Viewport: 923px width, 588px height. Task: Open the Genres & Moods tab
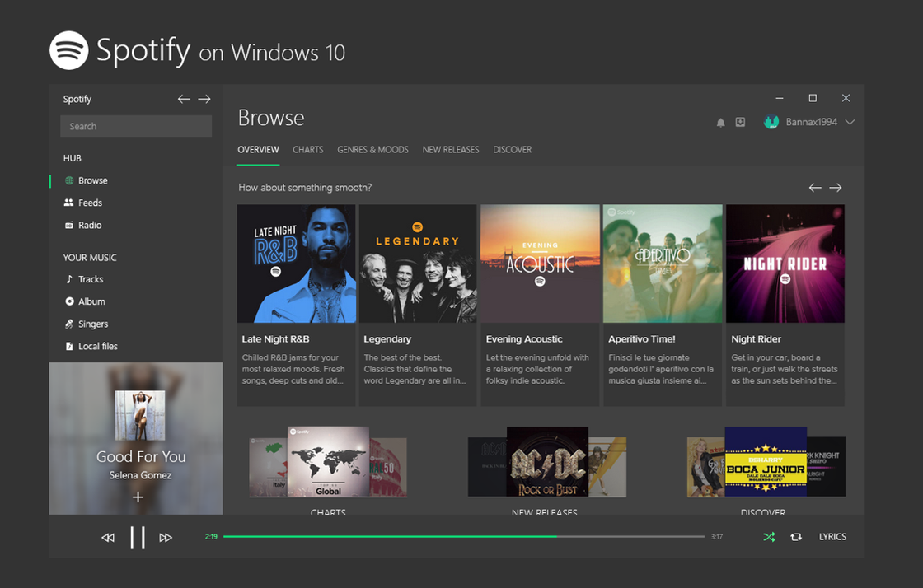[x=372, y=150]
